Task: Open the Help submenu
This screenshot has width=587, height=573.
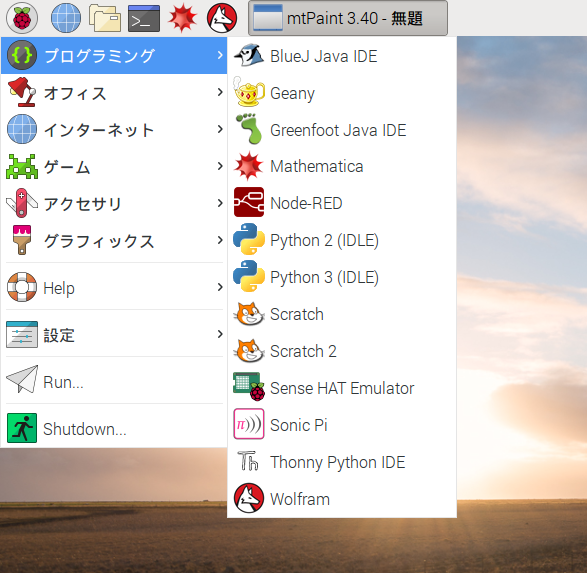Action: 114,287
